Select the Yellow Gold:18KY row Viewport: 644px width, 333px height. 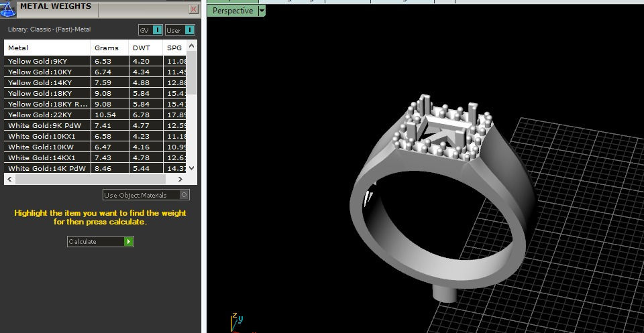coord(95,93)
